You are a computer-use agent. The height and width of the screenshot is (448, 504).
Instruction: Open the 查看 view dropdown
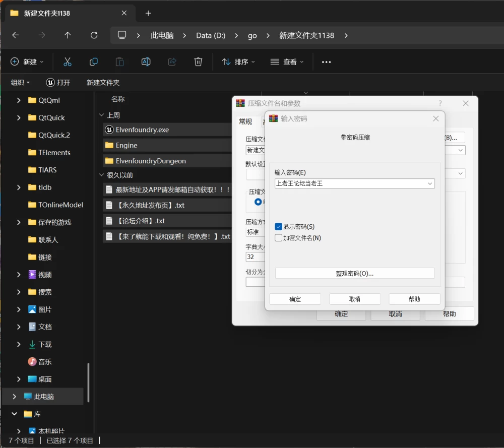click(287, 61)
